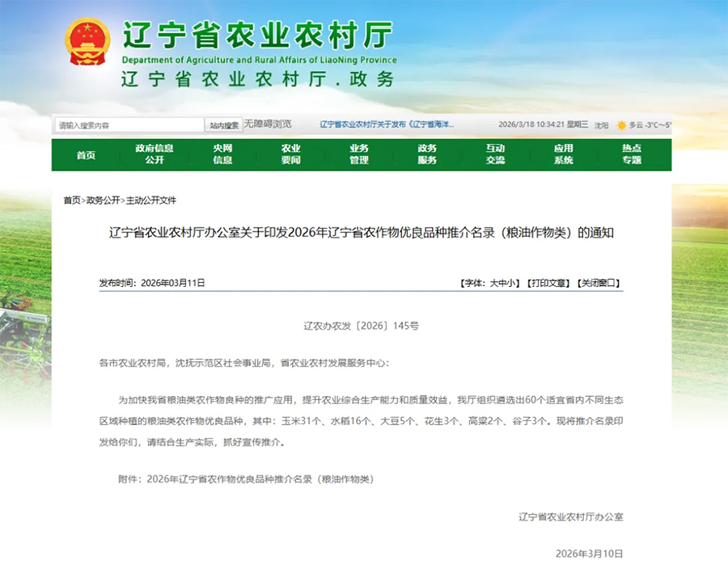Expand the 业务管理 menu
The image size is (728, 569).
(x=358, y=154)
